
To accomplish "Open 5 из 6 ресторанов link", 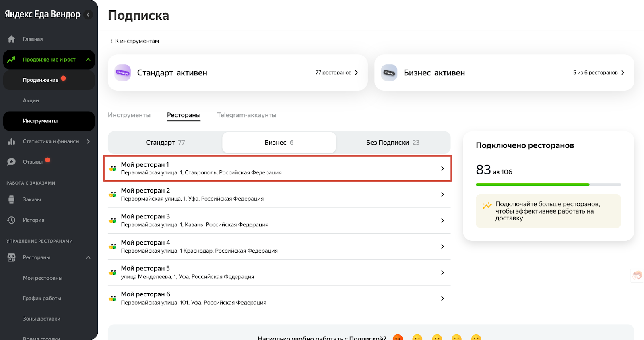I will 598,73.
